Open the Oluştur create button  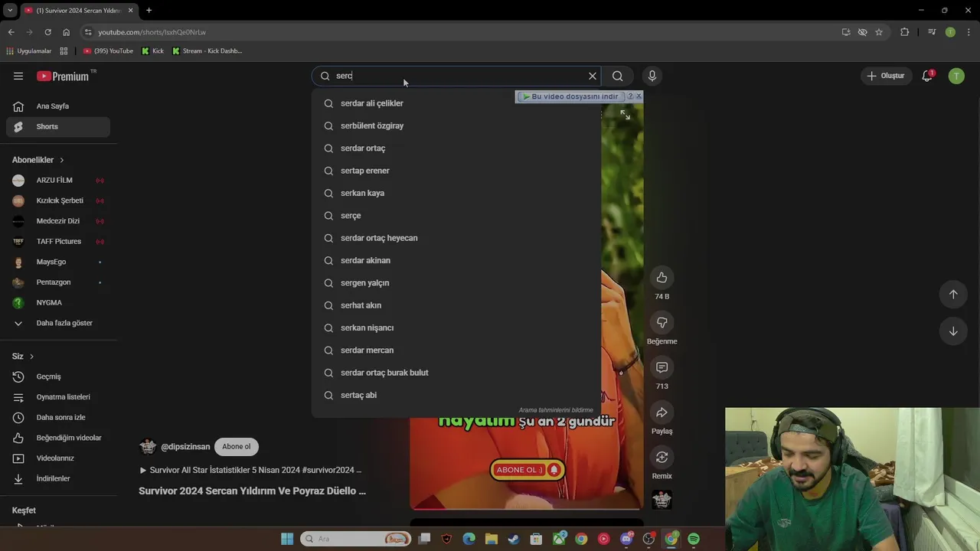coord(886,76)
